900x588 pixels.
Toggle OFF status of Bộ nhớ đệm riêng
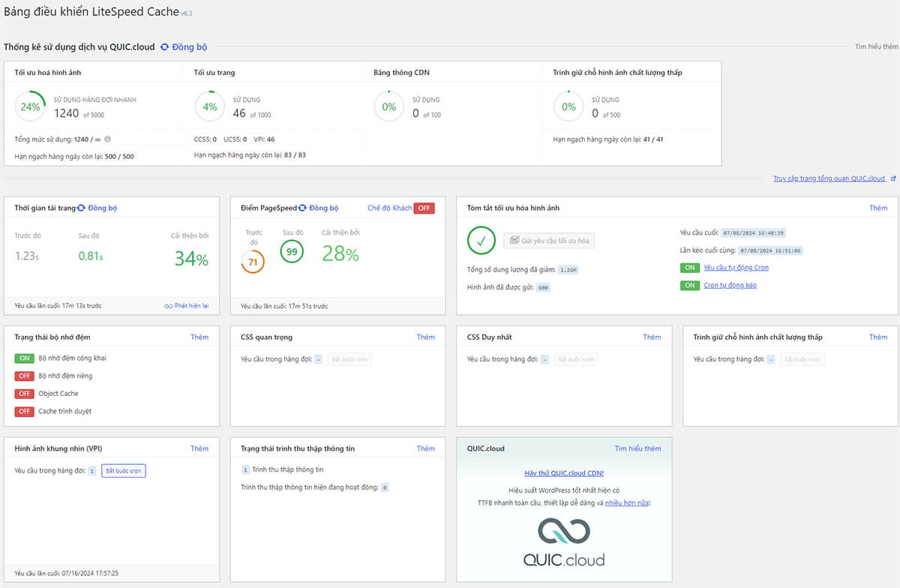25,376
